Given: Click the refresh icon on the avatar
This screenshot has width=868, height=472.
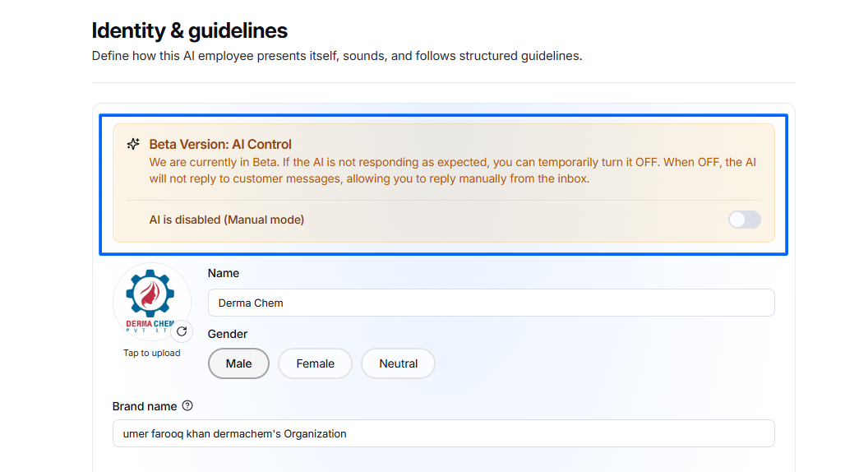Looking at the screenshot, I should 182,332.
